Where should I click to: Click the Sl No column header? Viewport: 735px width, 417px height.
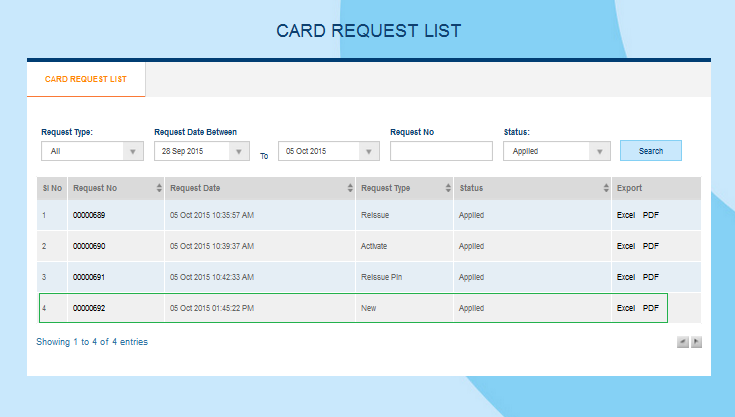[x=51, y=188]
